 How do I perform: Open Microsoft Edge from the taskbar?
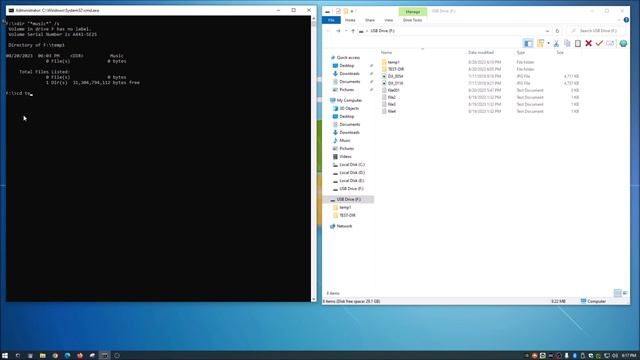point(67,356)
